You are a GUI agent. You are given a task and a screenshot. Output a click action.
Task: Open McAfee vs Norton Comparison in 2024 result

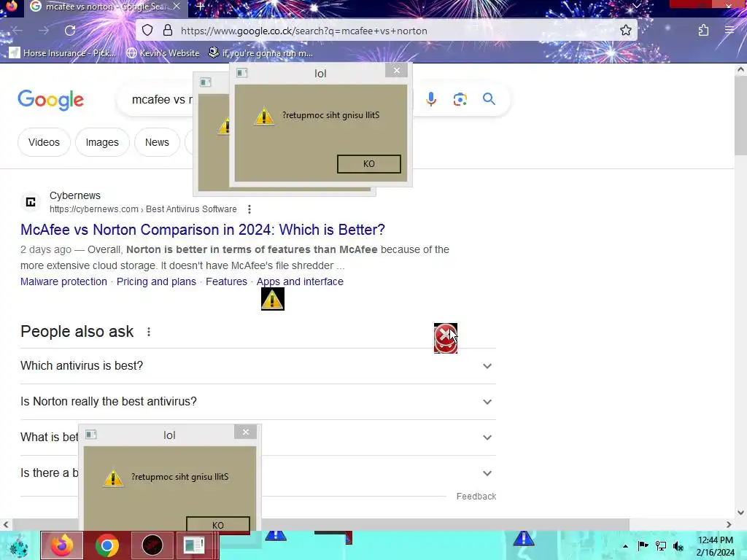click(x=203, y=230)
